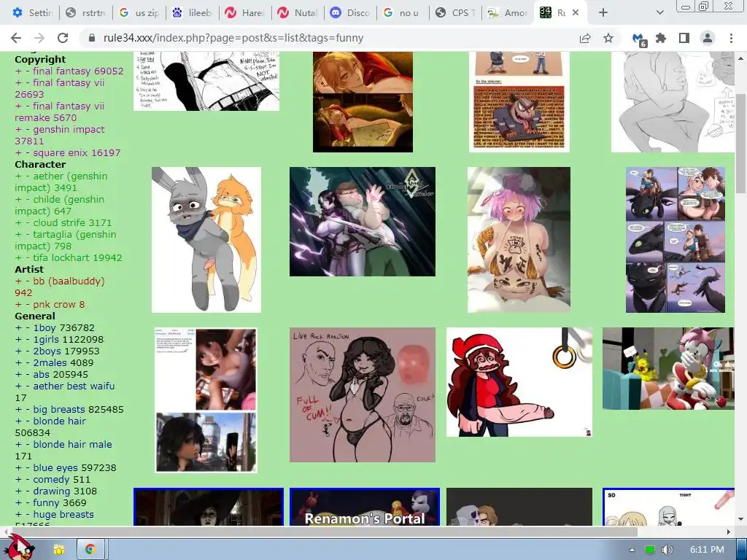
Task: Exclude final fantasy tag with its minus
Action: click(x=28, y=71)
